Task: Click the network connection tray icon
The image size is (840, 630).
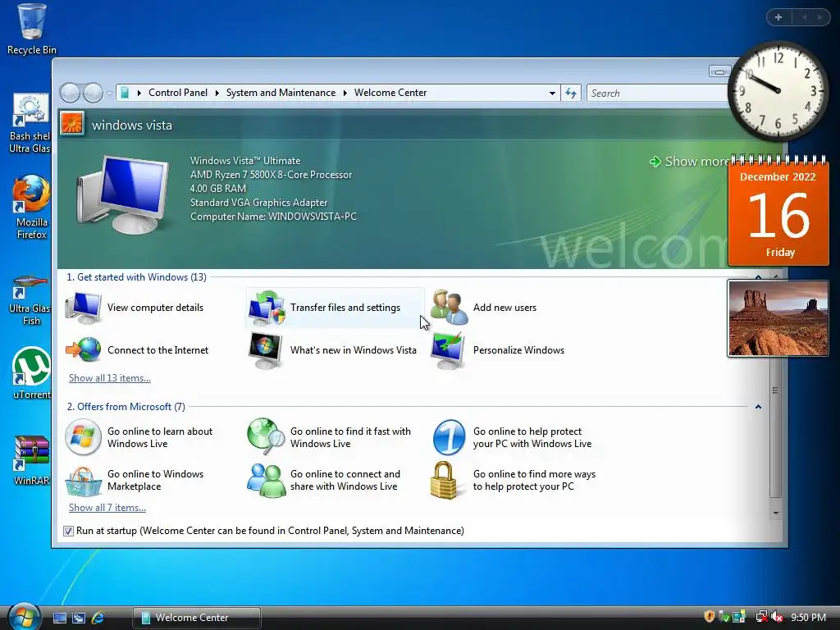Action: tap(761, 617)
